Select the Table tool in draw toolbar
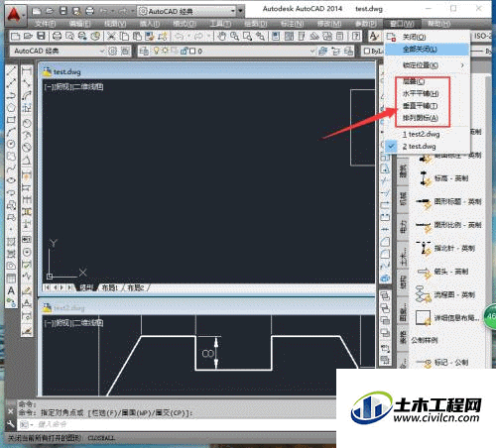The height and width of the screenshot is (448, 496). click(11, 279)
